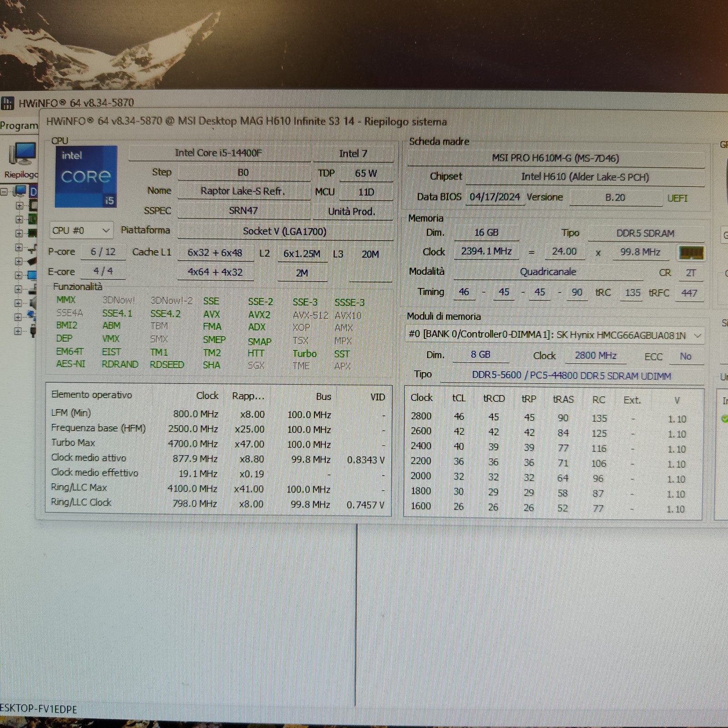Click the AES-NI feature label
728x728 pixels.
71,364
